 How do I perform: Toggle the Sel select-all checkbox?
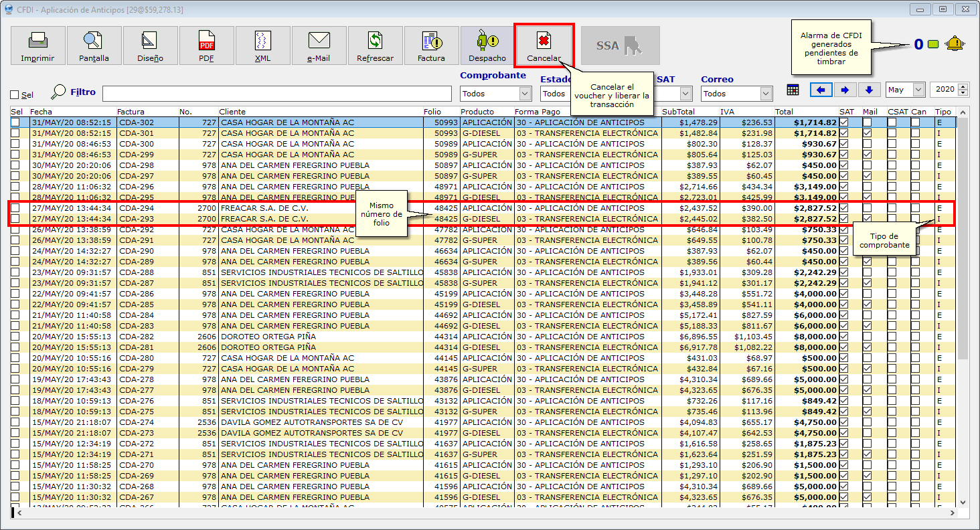15,95
